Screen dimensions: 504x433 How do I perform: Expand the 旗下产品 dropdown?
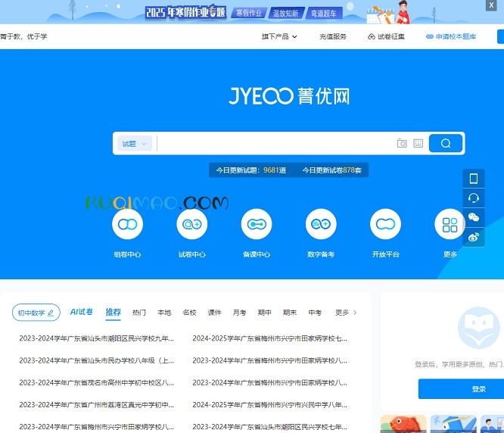tap(279, 36)
